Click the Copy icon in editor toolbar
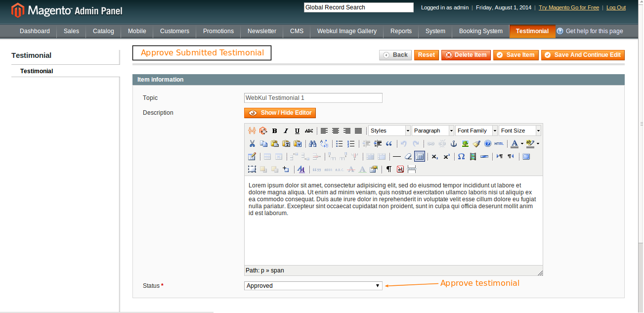 click(263, 143)
